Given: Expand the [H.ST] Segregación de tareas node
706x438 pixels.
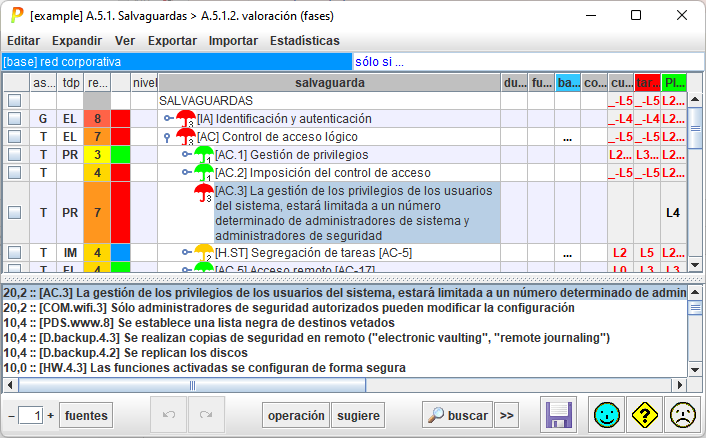Looking at the screenshot, I should pos(187,253).
